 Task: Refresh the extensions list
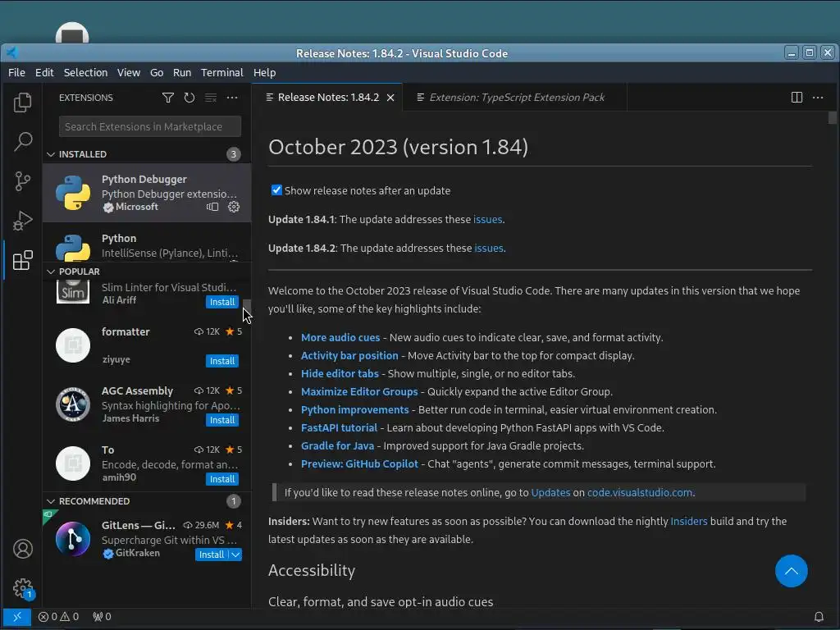tap(189, 98)
